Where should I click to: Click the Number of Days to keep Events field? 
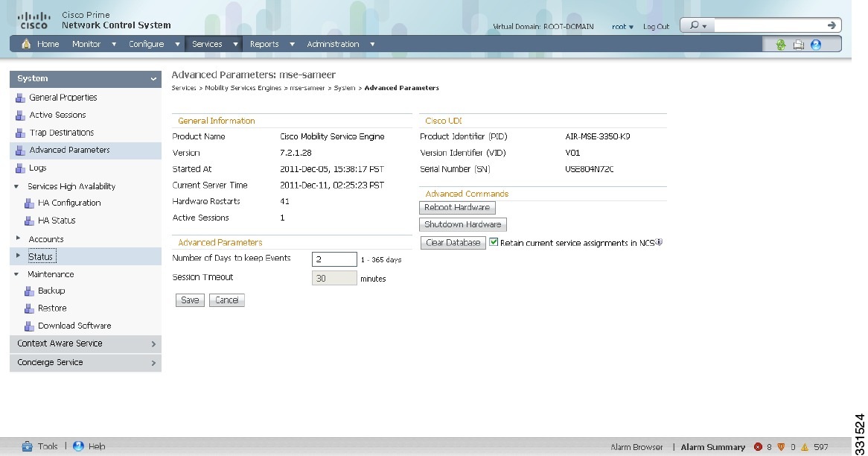pyautogui.click(x=334, y=259)
